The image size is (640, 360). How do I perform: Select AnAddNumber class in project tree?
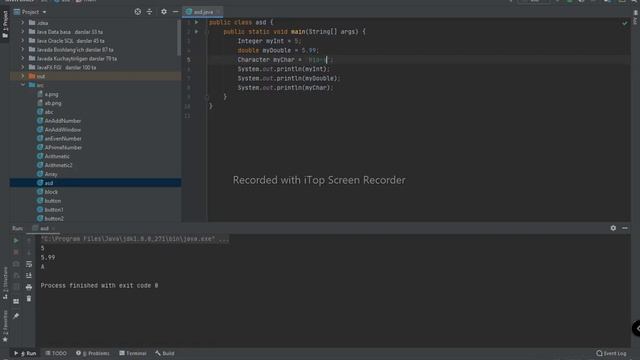[x=63, y=121]
